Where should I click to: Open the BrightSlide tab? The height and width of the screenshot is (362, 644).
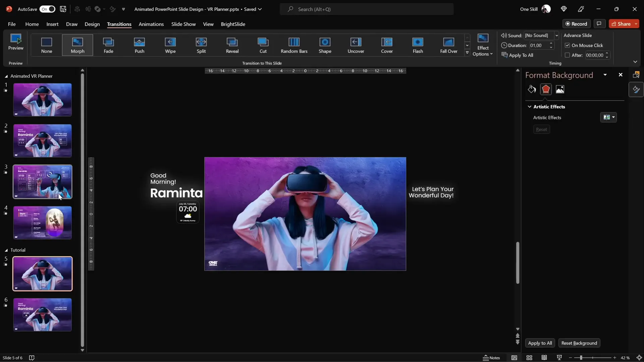(233, 24)
